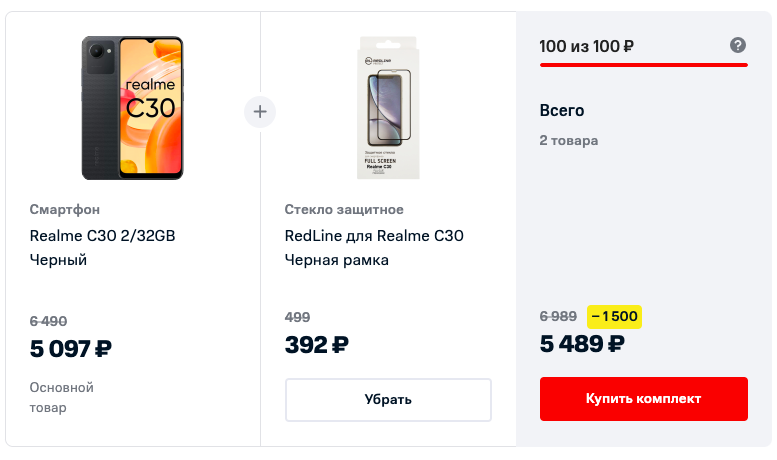Click the crossed-out 6 989 total price

coord(558,317)
